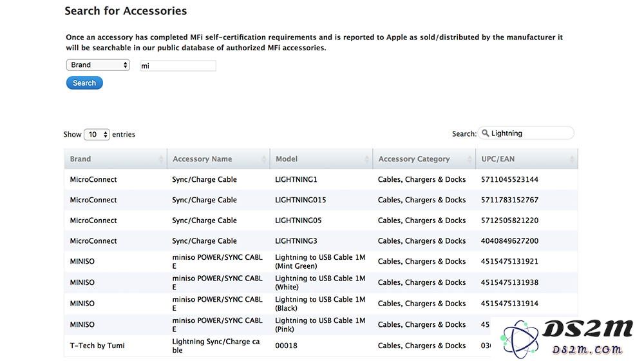Click model "Lightning to USB Cable 1M (Pink)"

[320, 324]
